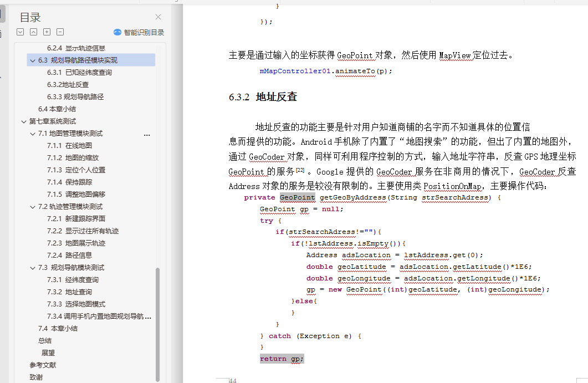Click paragraph starting 主要是通过输入的坐标
588x383 pixels.
click(x=371, y=55)
